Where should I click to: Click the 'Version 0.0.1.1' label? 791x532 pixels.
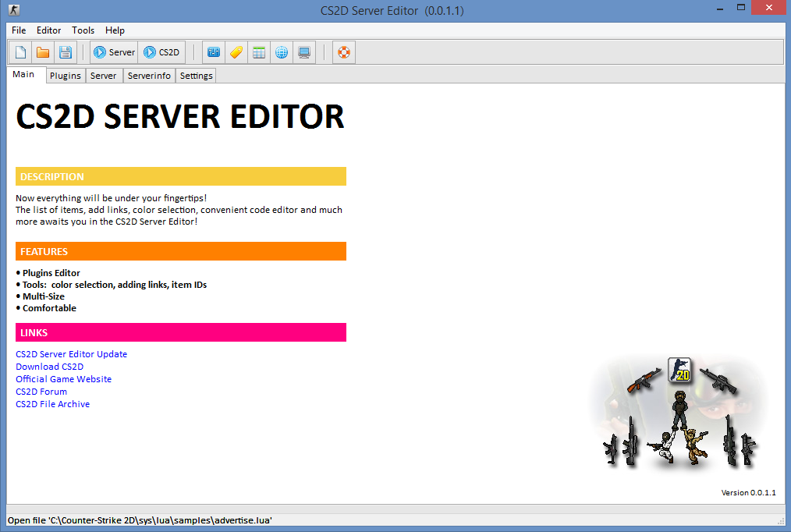(748, 493)
